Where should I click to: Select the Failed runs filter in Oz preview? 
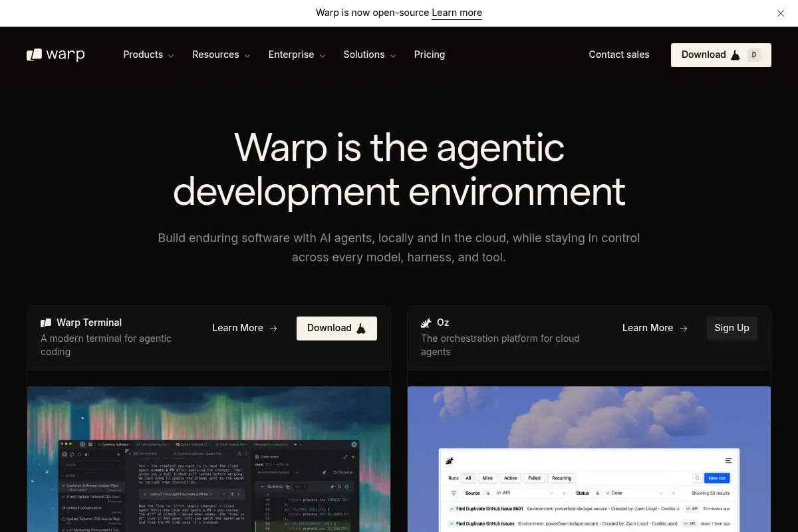534,478
